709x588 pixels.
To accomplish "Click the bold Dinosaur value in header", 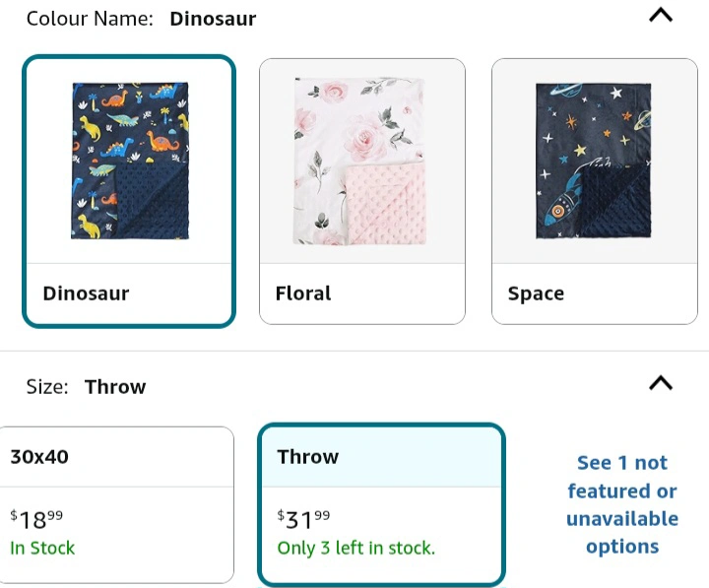I will (x=213, y=19).
